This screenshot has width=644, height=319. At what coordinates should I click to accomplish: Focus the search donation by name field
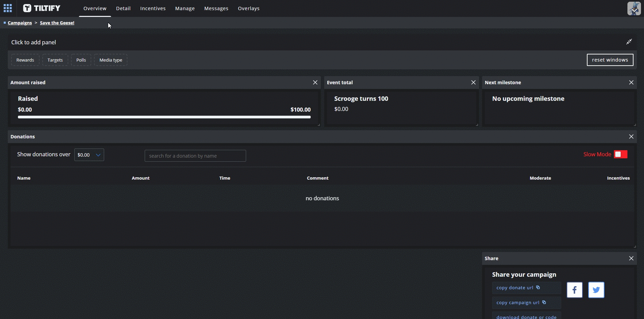click(195, 156)
